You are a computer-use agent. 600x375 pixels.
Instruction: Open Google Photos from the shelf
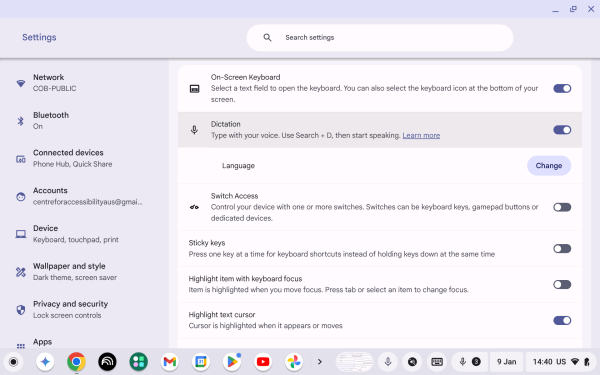click(x=294, y=362)
